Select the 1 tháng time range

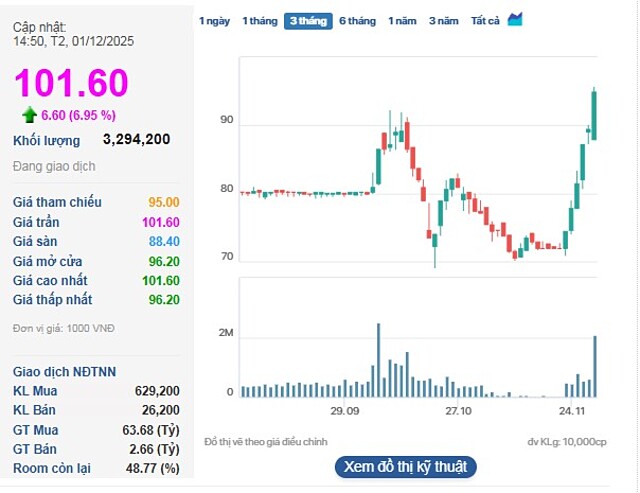(259, 21)
